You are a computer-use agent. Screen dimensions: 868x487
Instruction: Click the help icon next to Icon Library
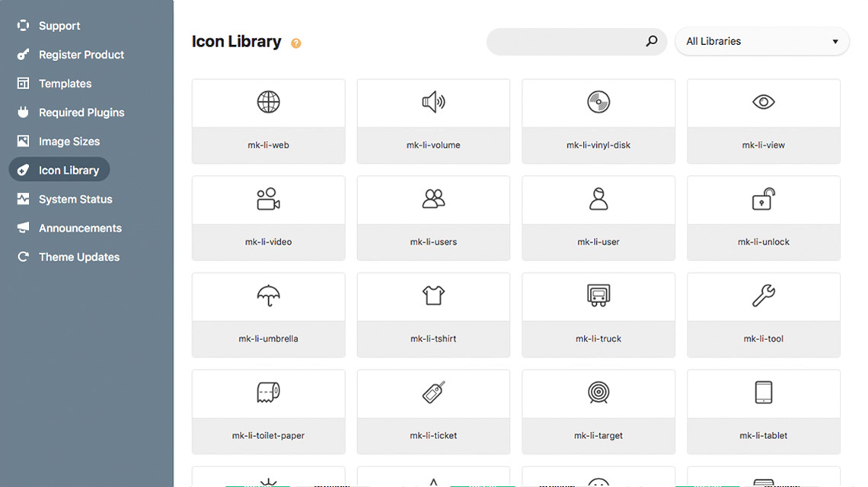pyautogui.click(x=295, y=43)
